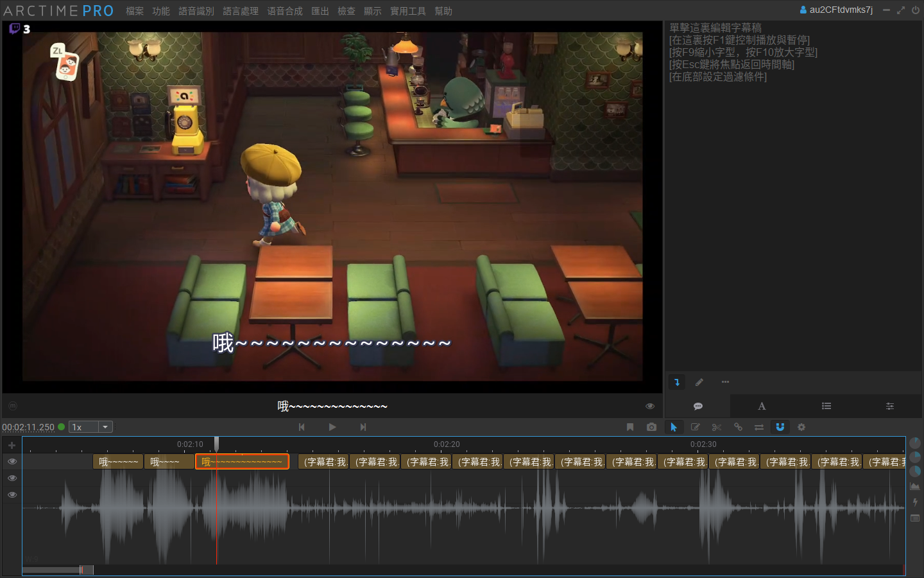Click the lightning bolt icon

click(915, 502)
